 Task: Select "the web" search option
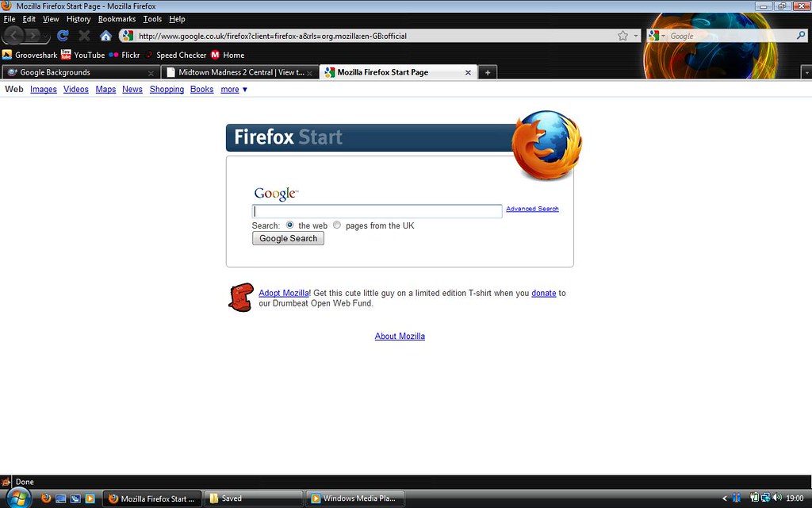click(x=290, y=225)
